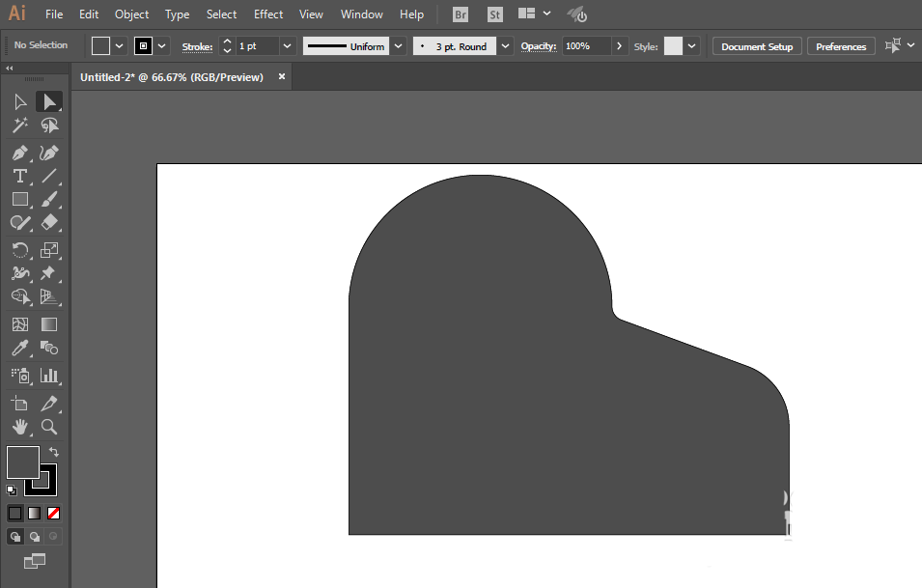This screenshot has width=922, height=588.
Task: Open Adobe Bridge from the Br icon
Action: point(461,14)
